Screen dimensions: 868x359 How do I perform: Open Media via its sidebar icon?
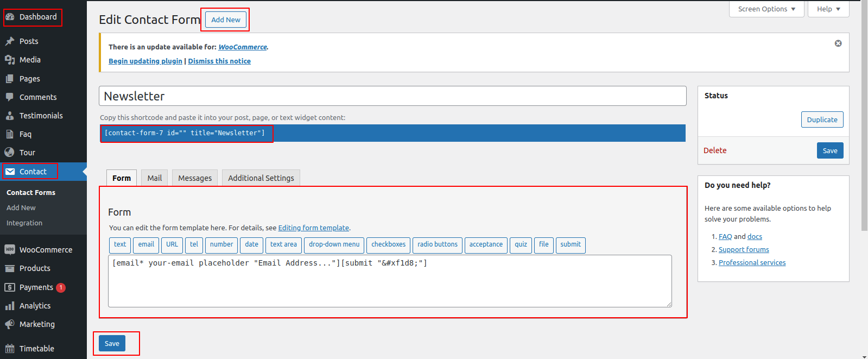[10, 60]
